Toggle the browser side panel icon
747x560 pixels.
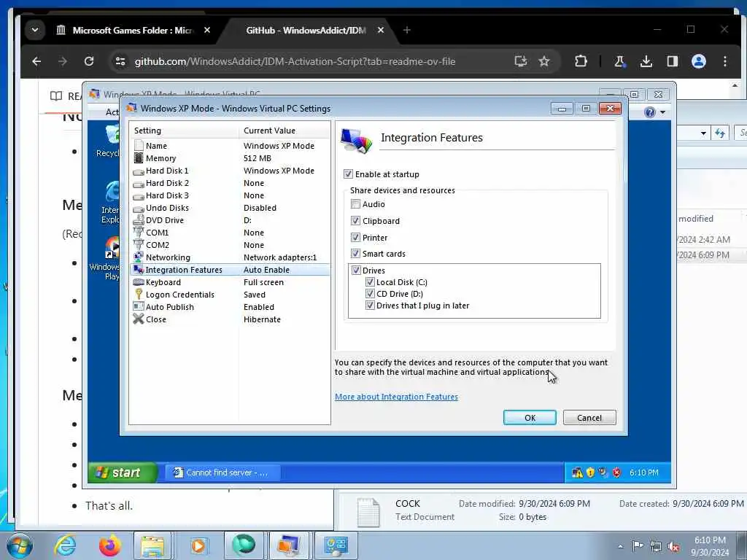click(x=672, y=61)
